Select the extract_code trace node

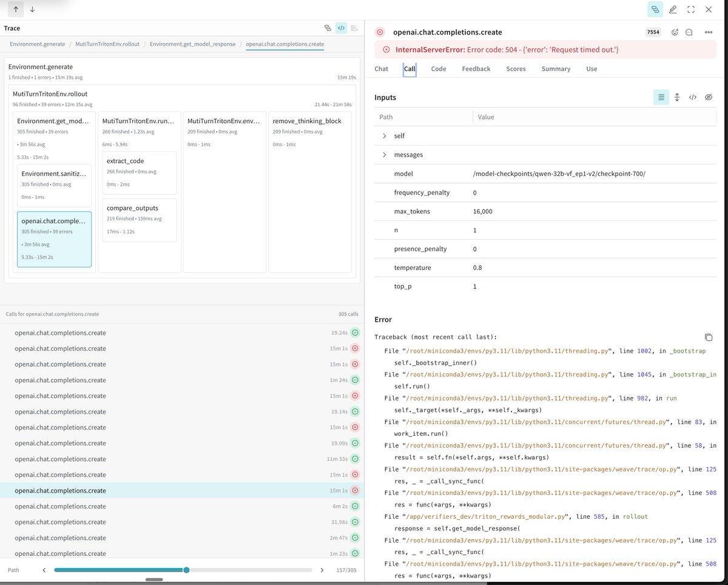[x=140, y=173]
